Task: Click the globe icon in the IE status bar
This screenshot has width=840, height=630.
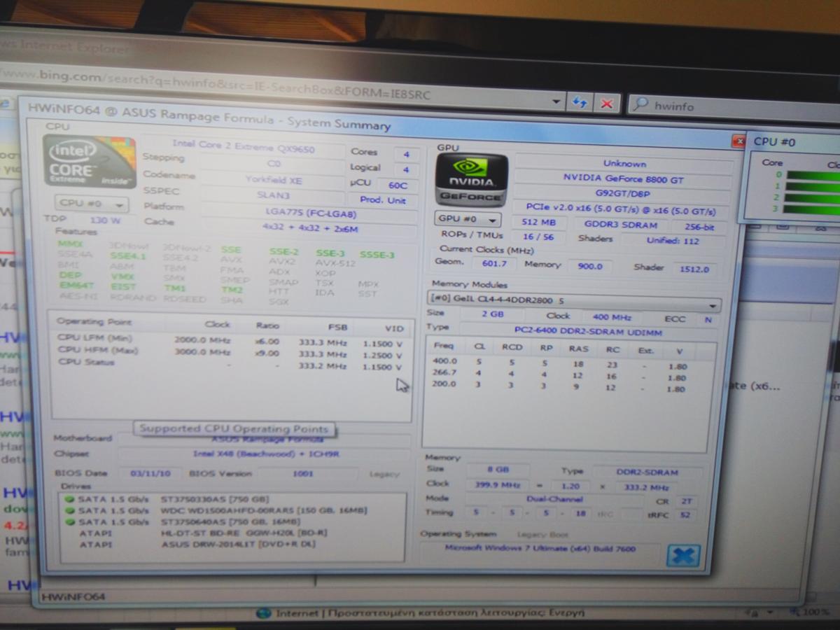Action: pyautogui.click(x=263, y=613)
